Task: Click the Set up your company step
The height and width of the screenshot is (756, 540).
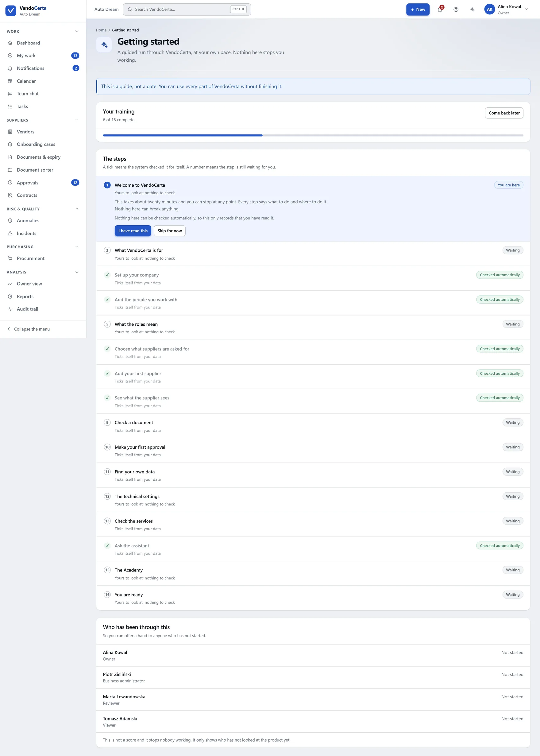Action: click(x=313, y=278)
